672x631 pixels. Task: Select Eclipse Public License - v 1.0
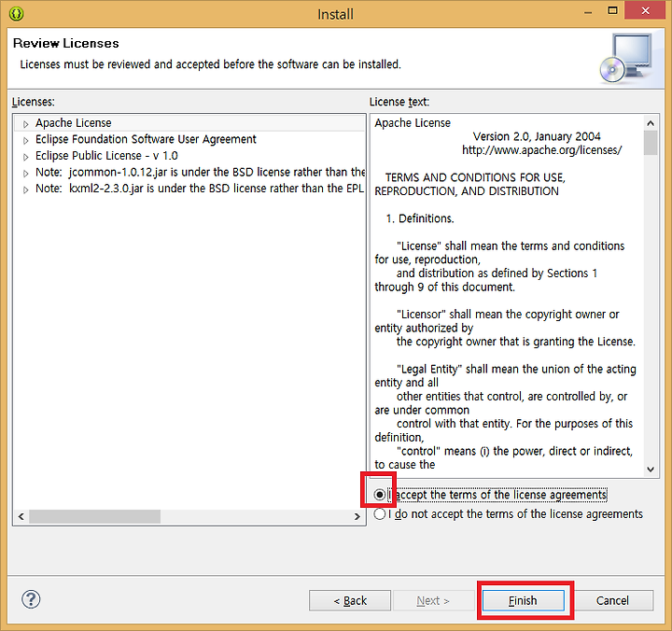coord(106,156)
